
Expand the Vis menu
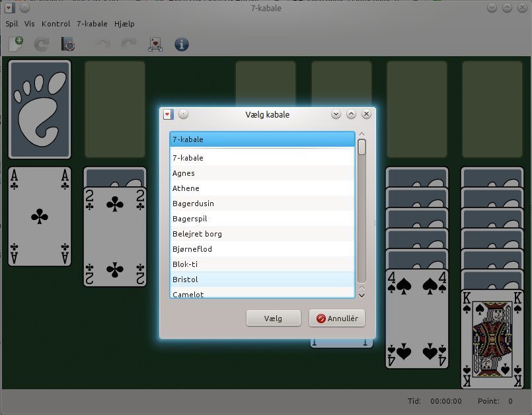30,24
